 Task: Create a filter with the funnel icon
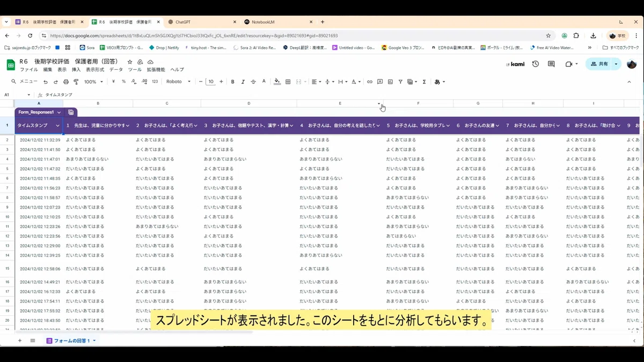click(400, 82)
